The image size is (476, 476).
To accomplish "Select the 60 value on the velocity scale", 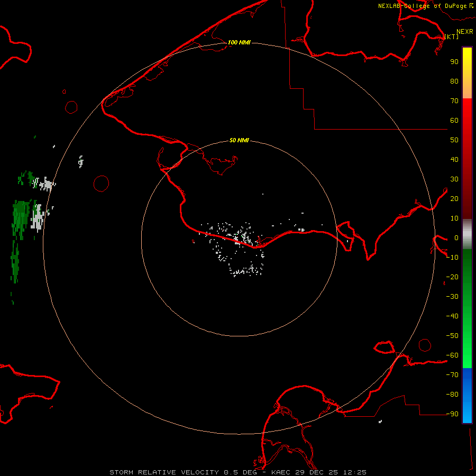I will click(x=454, y=121).
